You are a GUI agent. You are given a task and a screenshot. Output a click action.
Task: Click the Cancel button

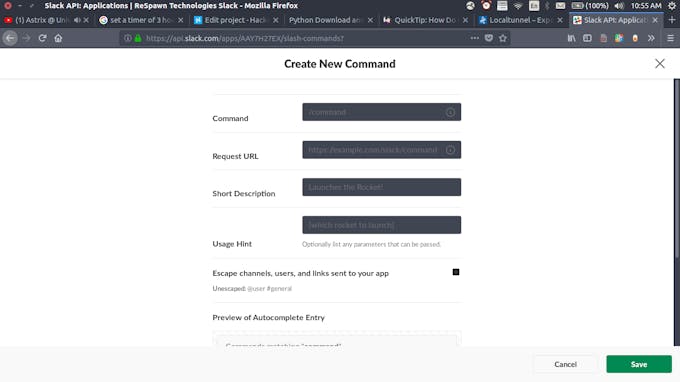(566, 364)
